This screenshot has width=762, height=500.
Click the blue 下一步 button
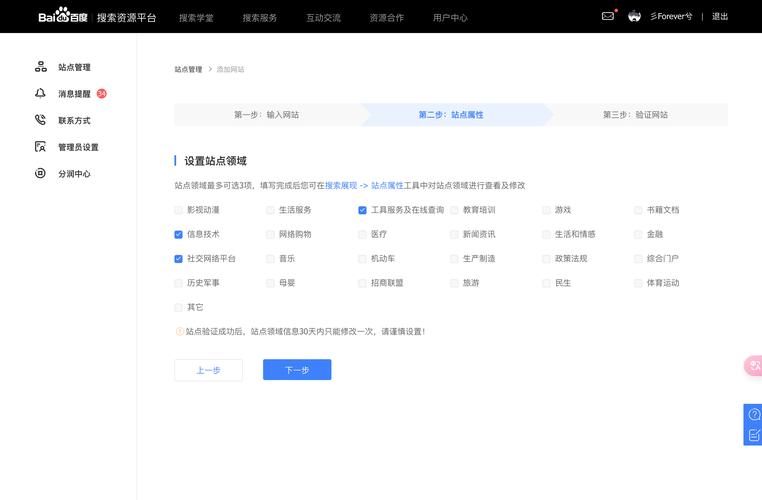click(297, 370)
